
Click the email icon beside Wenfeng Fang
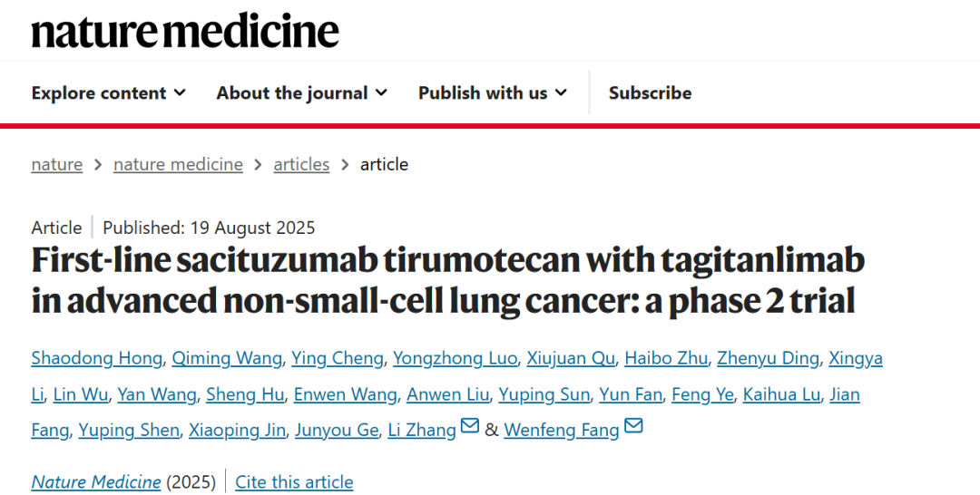(x=633, y=426)
